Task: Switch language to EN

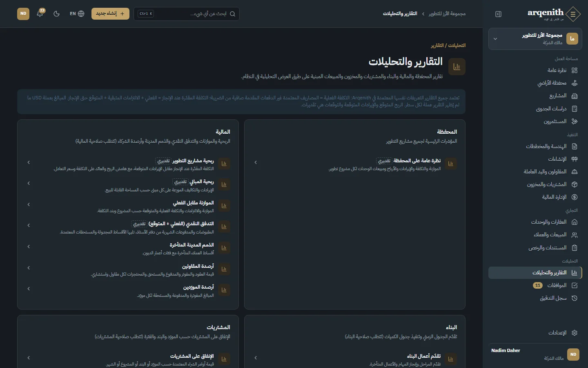Action: coord(77,13)
